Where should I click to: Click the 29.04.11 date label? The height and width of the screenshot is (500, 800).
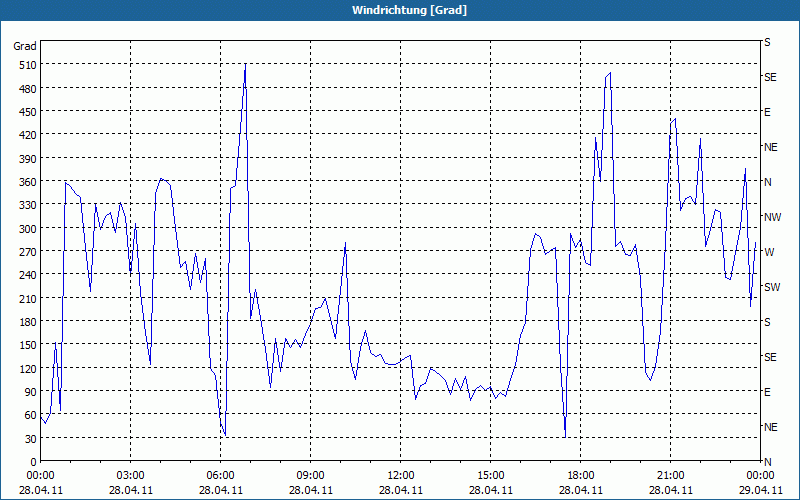tap(760, 490)
